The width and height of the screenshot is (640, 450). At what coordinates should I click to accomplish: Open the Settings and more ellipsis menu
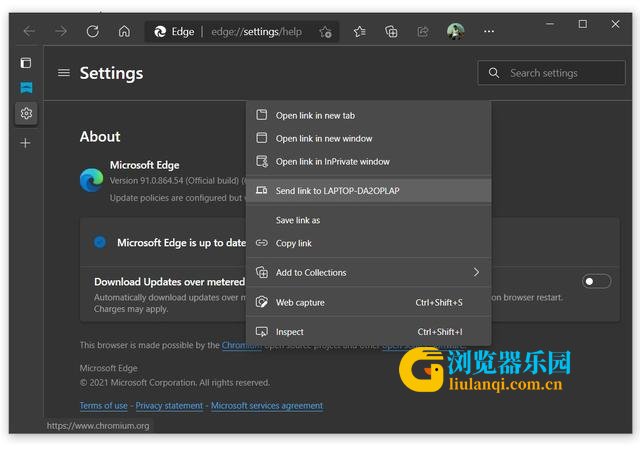pos(489,31)
